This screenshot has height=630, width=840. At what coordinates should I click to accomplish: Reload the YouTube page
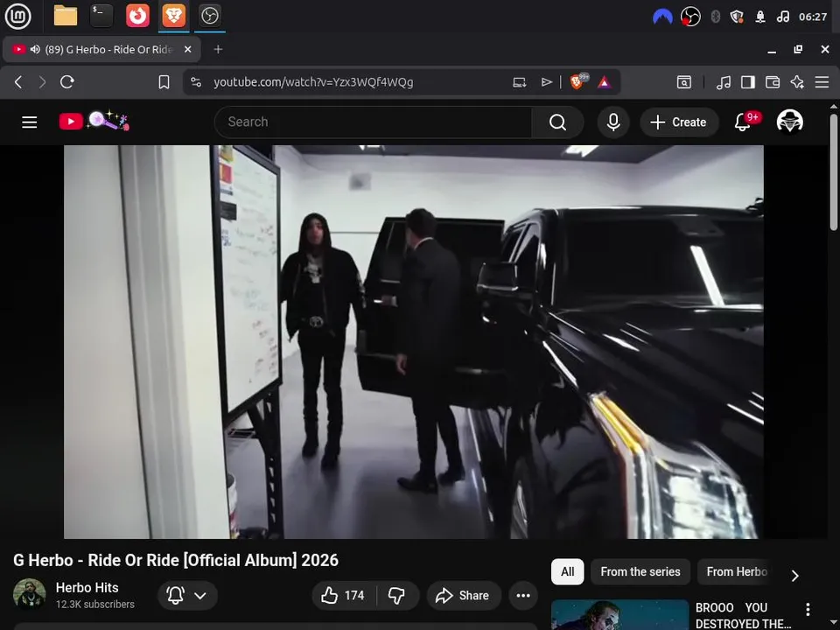pos(67,82)
